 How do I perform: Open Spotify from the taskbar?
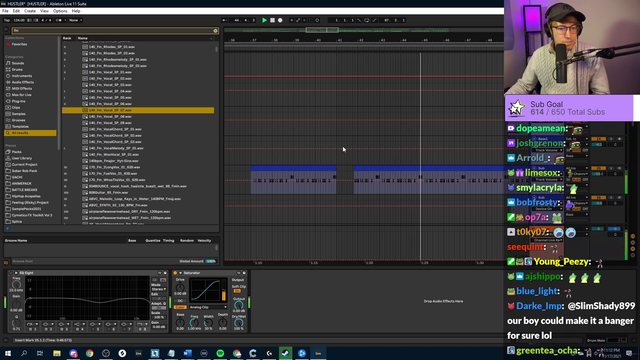(x=220, y=353)
